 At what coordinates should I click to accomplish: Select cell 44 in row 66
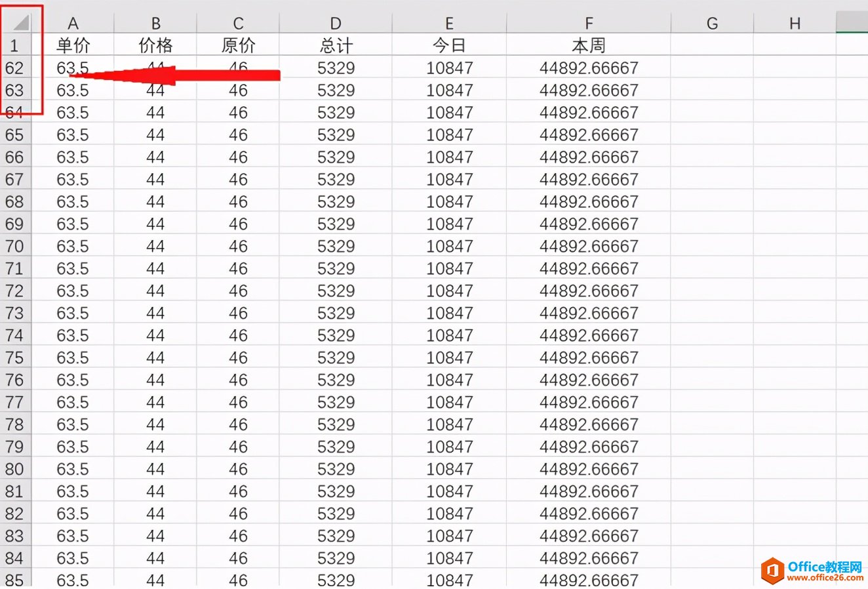pos(155,157)
